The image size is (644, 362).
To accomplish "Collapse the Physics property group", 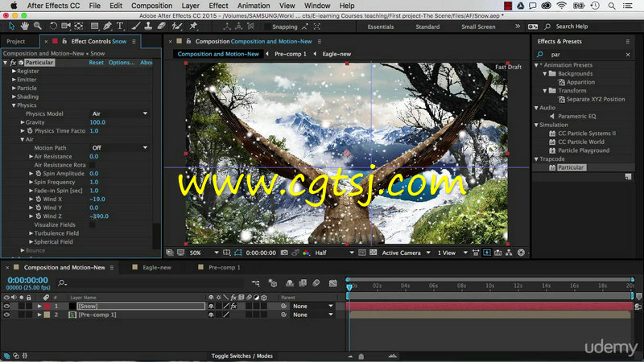I will coord(14,105).
